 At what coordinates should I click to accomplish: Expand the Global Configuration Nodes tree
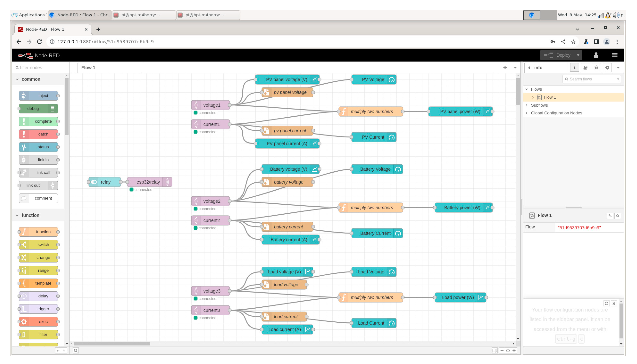click(x=527, y=113)
